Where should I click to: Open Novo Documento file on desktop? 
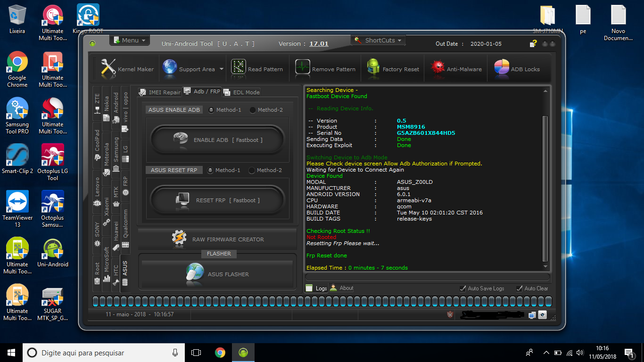point(619,23)
